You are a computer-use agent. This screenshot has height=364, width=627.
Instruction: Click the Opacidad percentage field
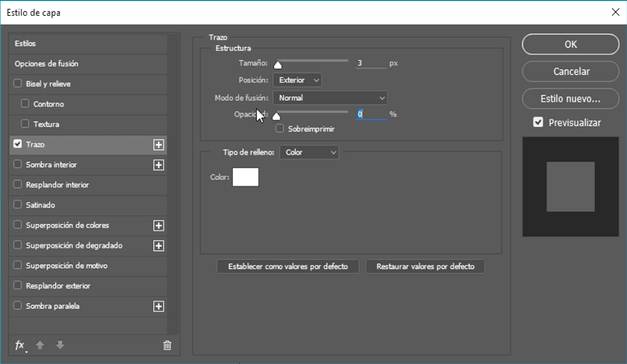[371, 114]
